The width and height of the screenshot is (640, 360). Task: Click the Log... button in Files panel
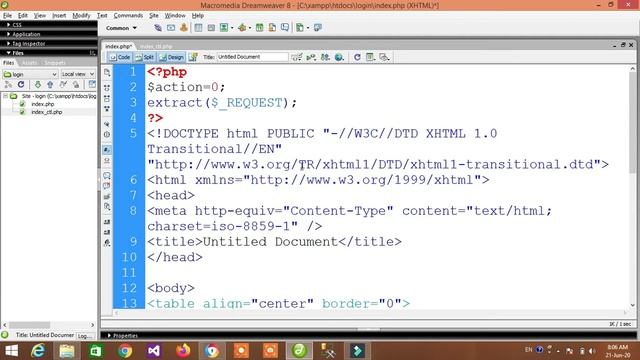click(84, 336)
